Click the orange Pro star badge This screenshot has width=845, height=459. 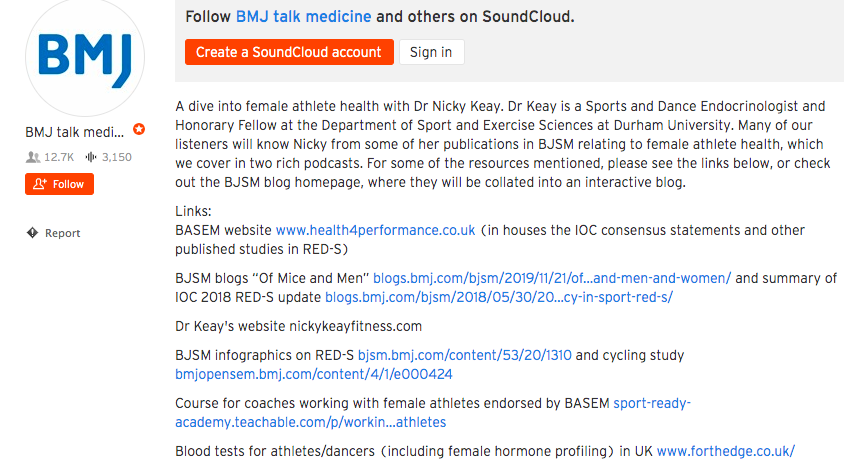[x=139, y=130]
